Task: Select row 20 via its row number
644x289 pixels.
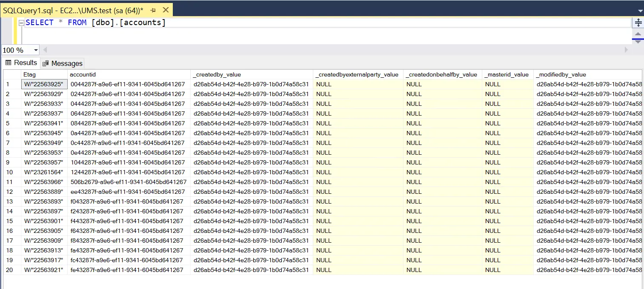Action: (11, 270)
